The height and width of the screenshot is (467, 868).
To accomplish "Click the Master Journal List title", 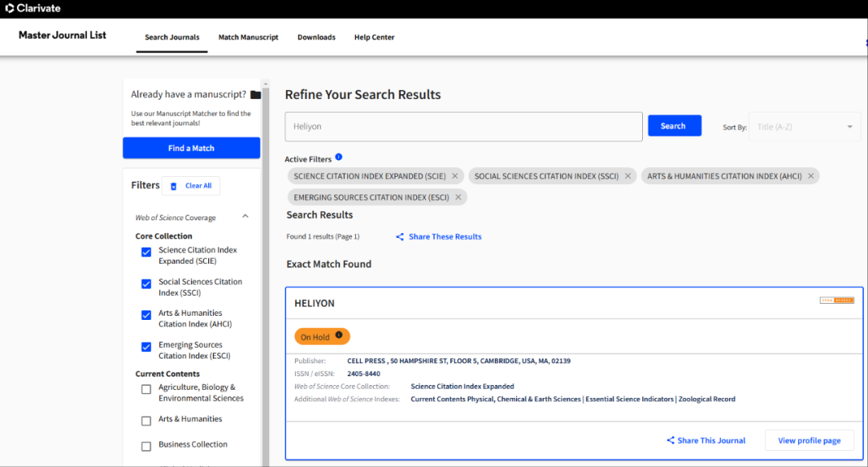I will click(x=62, y=35).
